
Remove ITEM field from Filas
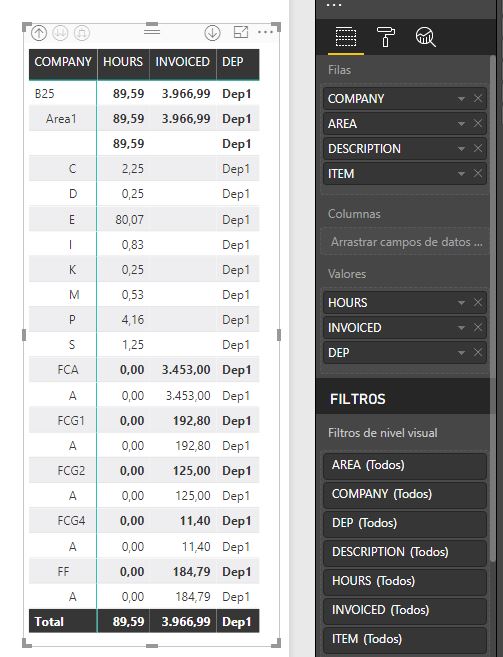[x=478, y=173]
